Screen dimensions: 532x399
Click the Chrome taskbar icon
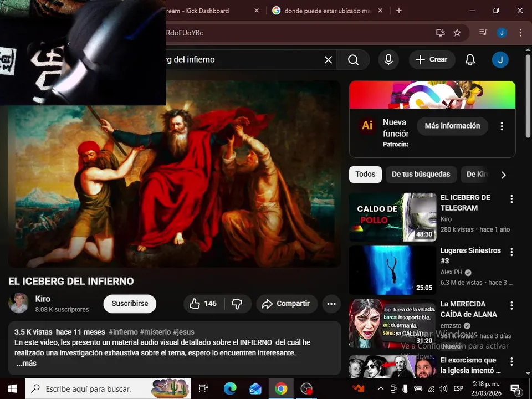point(281,389)
